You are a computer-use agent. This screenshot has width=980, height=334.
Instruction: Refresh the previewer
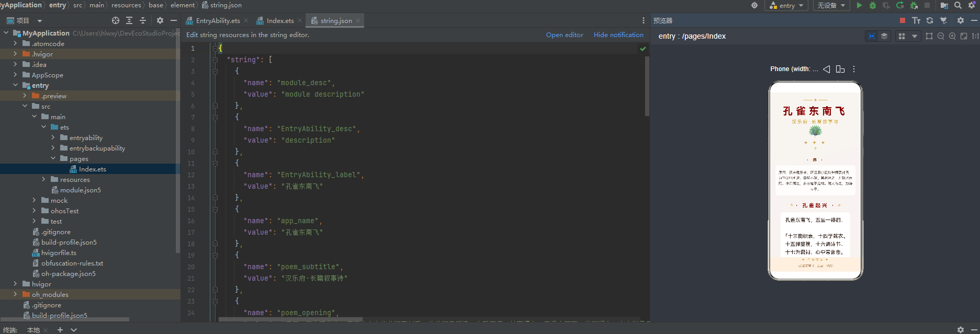(x=930, y=20)
